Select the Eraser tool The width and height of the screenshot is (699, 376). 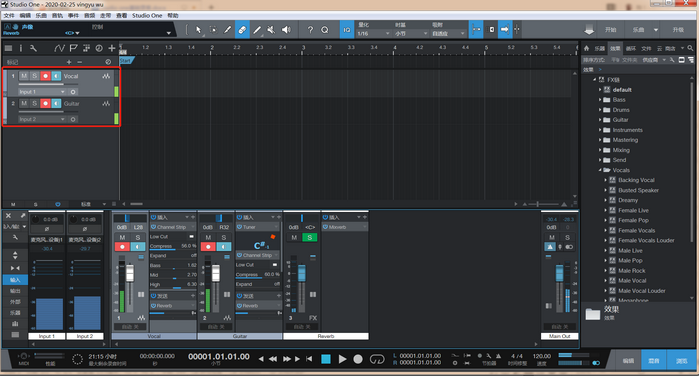click(242, 30)
